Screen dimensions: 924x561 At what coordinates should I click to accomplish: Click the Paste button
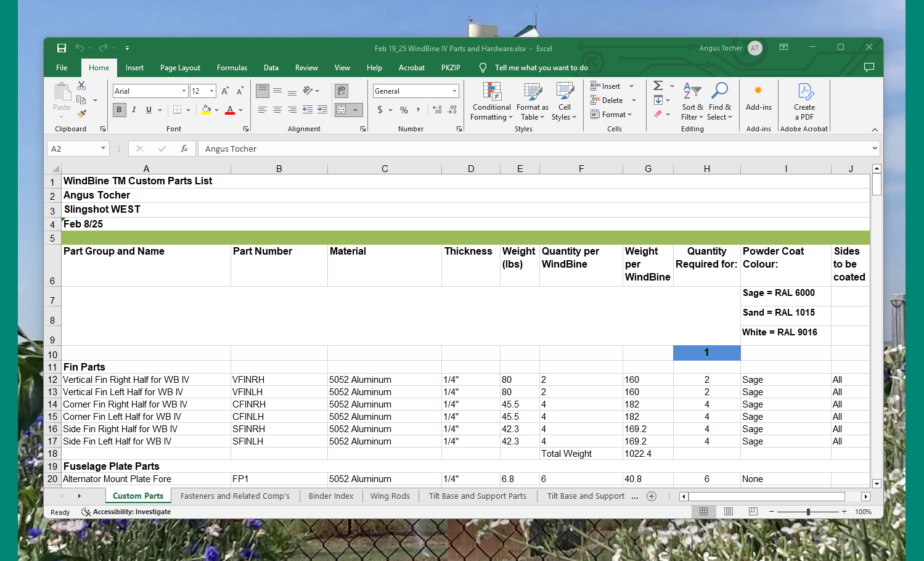pyautogui.click(x=62, y=100)
